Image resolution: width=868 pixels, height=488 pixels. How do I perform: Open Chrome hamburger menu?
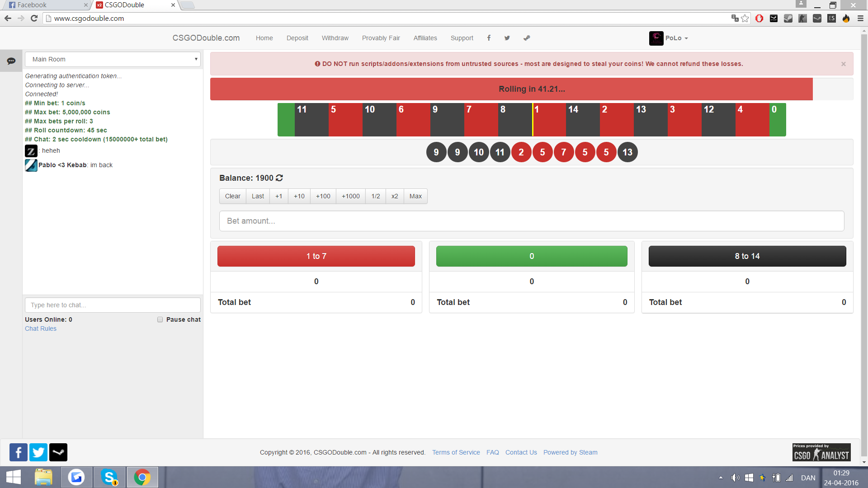[x=860, y=18]
